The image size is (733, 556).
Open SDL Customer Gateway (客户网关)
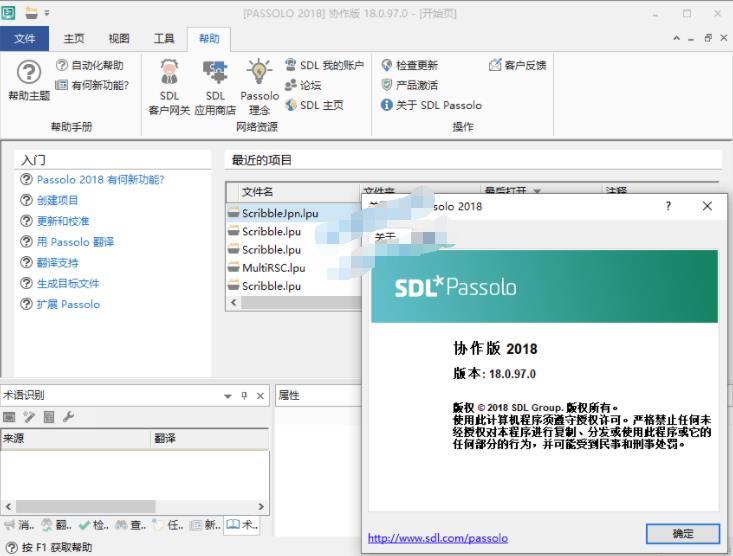[169, 87]
